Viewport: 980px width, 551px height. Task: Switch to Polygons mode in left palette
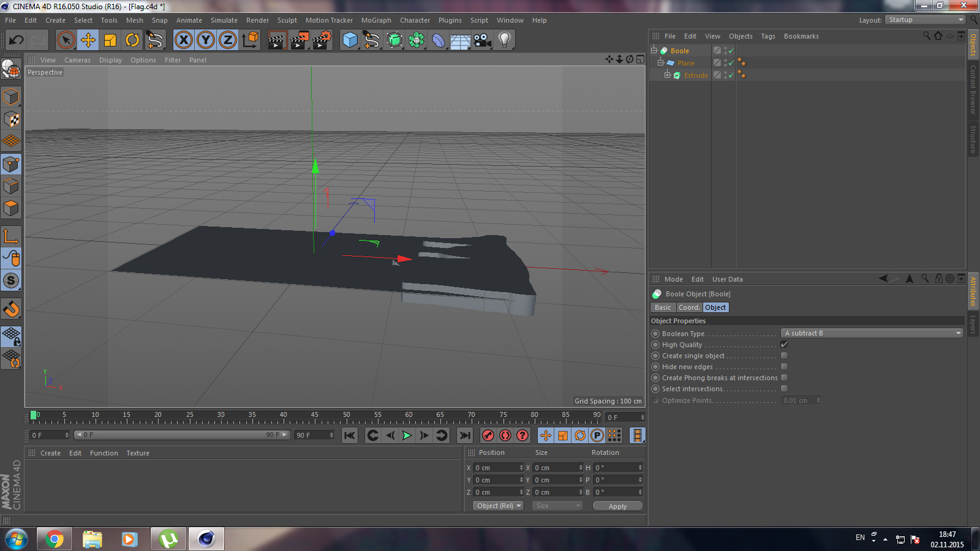[11, 208]
